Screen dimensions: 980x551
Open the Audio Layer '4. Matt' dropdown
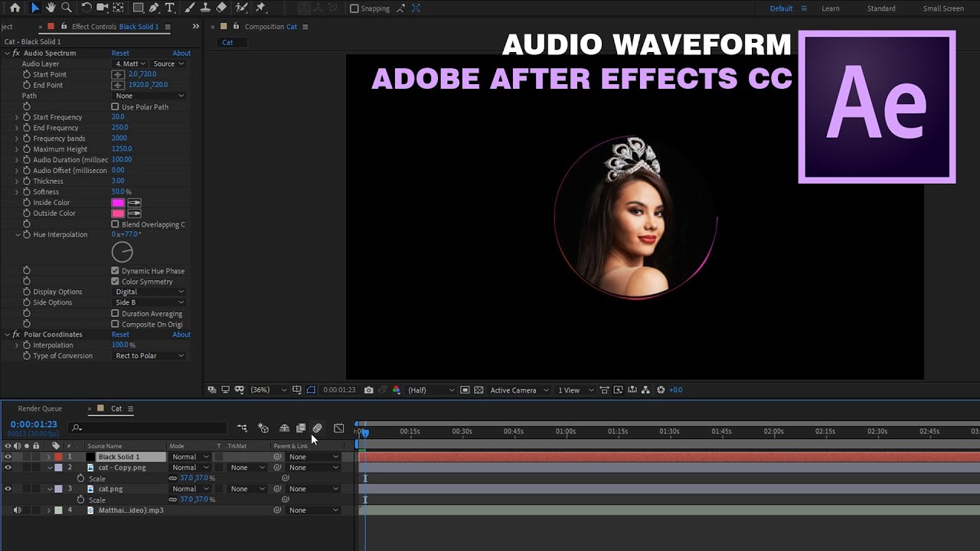130,64
